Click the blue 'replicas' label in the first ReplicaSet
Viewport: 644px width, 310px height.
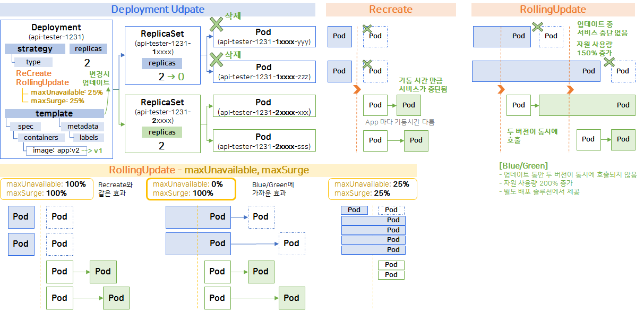pos(162,64)
